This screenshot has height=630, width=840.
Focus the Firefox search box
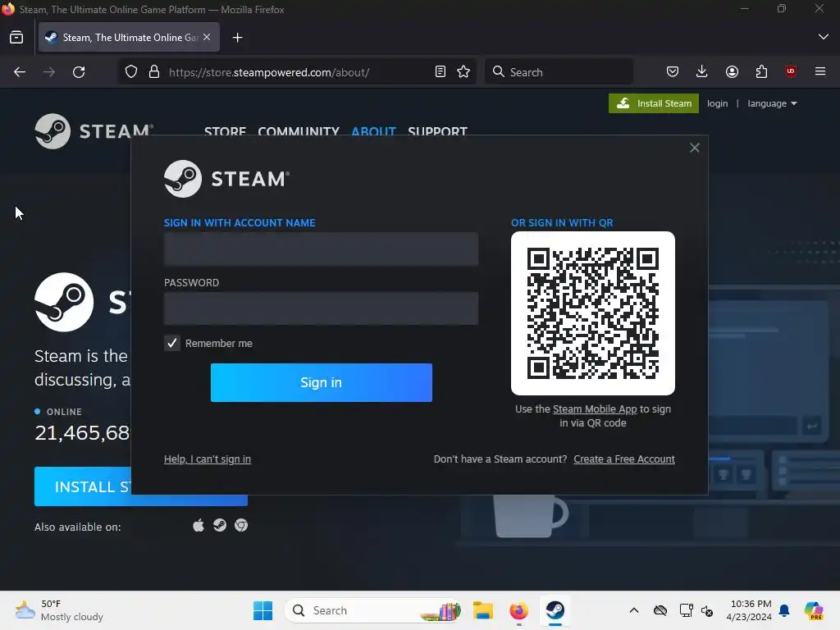point(558,72)
